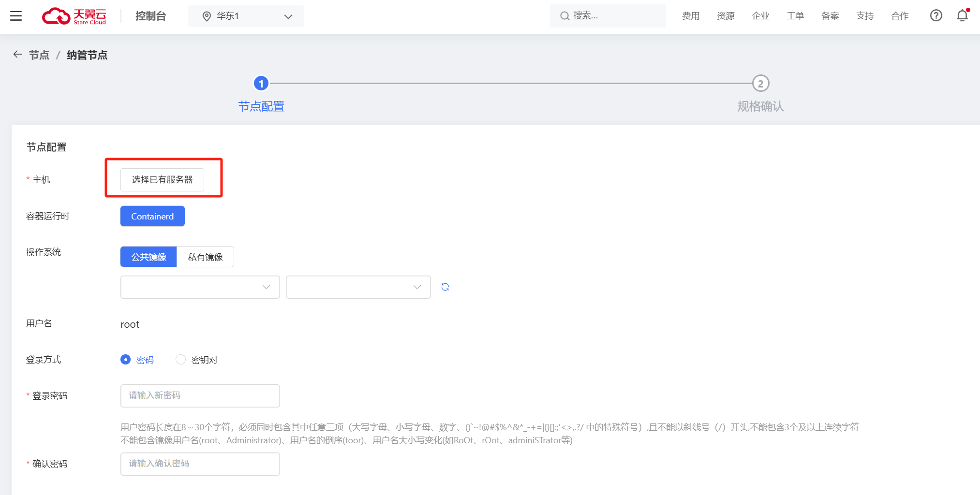The width and height of the screenshot is (980, 495).
Task: Click the 节点 breadcrumb link
Action: click(x=39, y=55)
